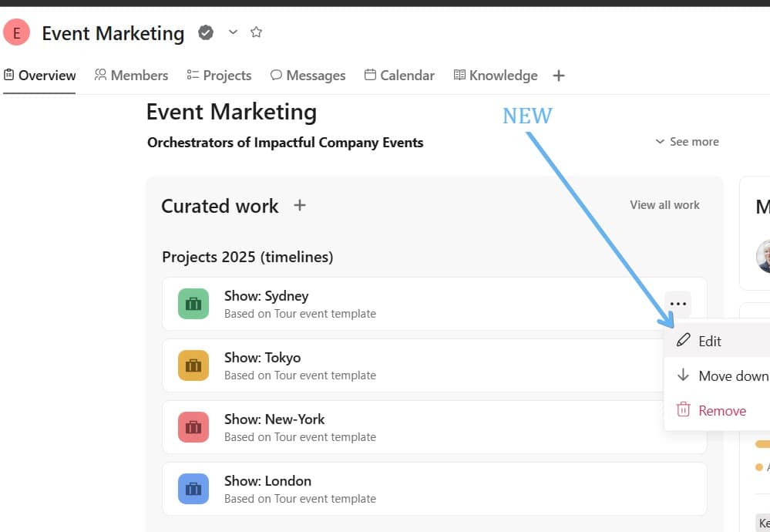Click the blue Show: London project icon
This screenshot has height=532, width=770.
coord(193,489)
